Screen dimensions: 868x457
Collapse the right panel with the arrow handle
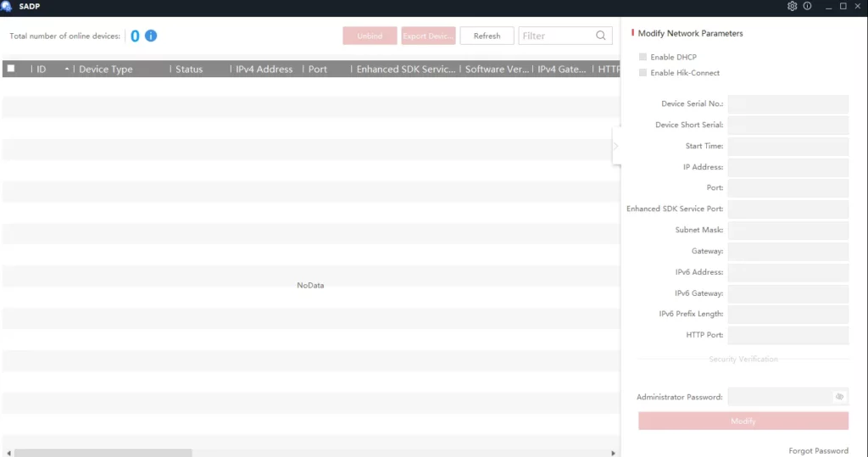[x=615, y=146]
